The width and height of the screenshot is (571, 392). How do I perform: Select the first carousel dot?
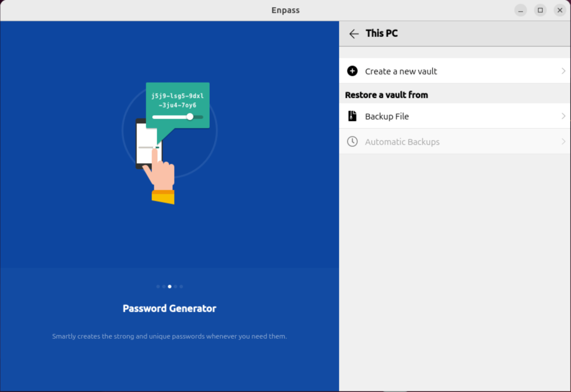(158, 286)
